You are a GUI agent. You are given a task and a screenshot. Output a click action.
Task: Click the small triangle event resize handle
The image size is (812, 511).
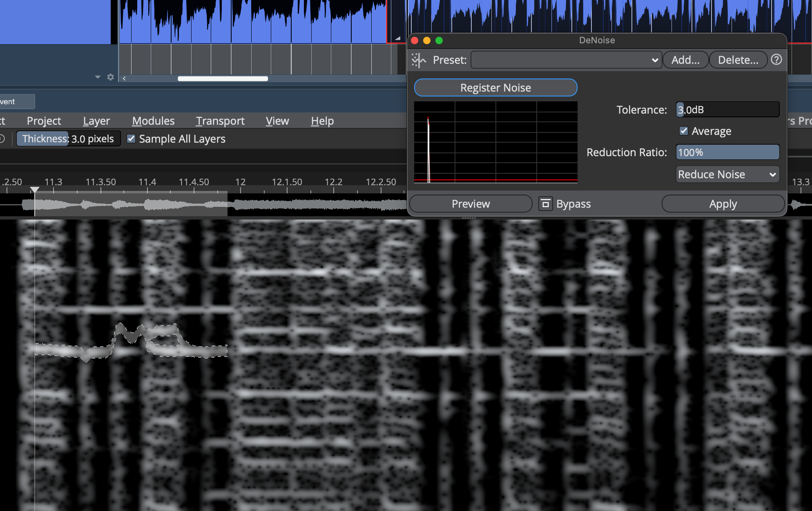click(397, 38)
